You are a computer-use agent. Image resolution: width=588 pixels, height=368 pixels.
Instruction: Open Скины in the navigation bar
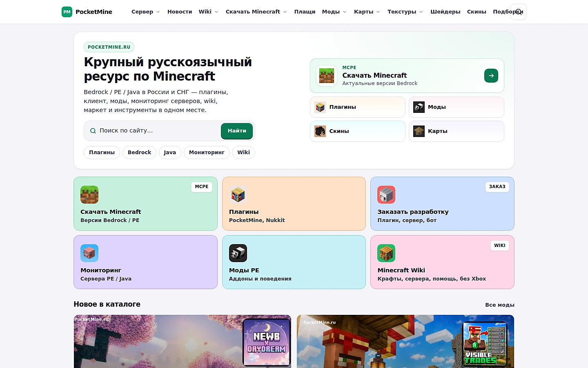pyautogui.click(x=477, y=12)
